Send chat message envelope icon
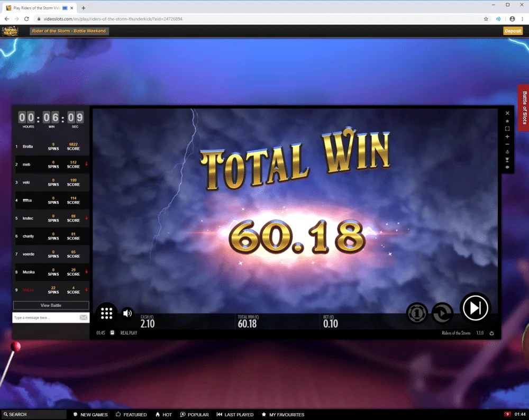This screenshot has width=529, height=420. [x=84, y=318]
